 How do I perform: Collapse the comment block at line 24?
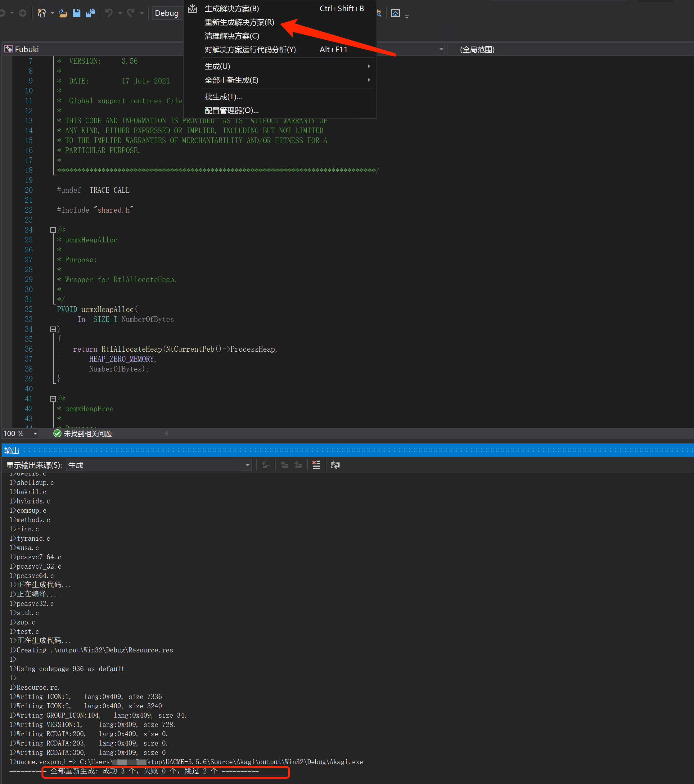point(53,230)
